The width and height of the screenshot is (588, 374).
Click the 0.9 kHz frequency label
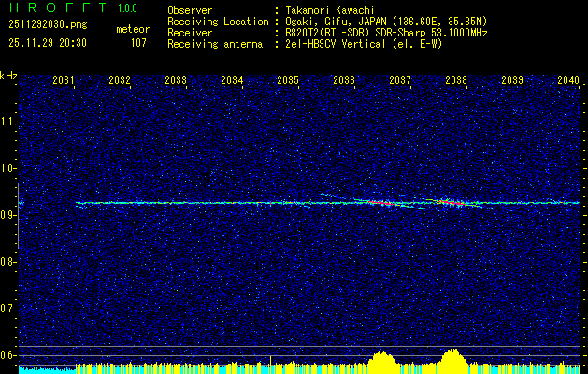(8, 215)
